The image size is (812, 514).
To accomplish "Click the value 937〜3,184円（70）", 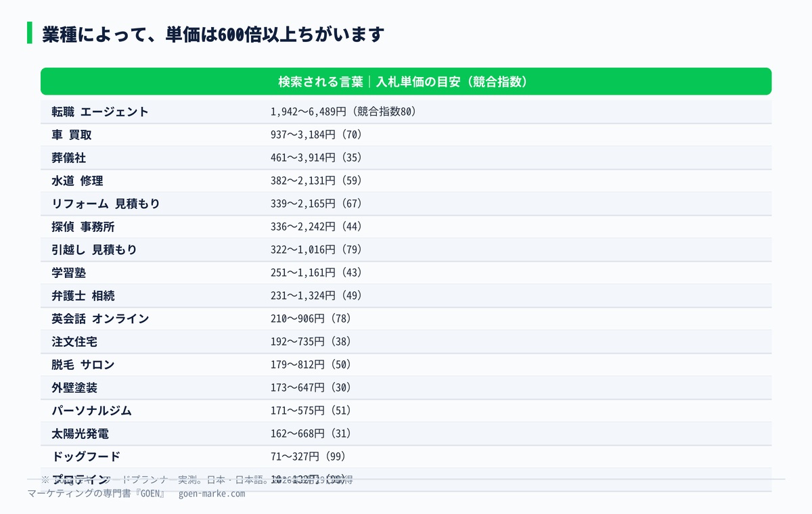I will [x=317, y=135].
